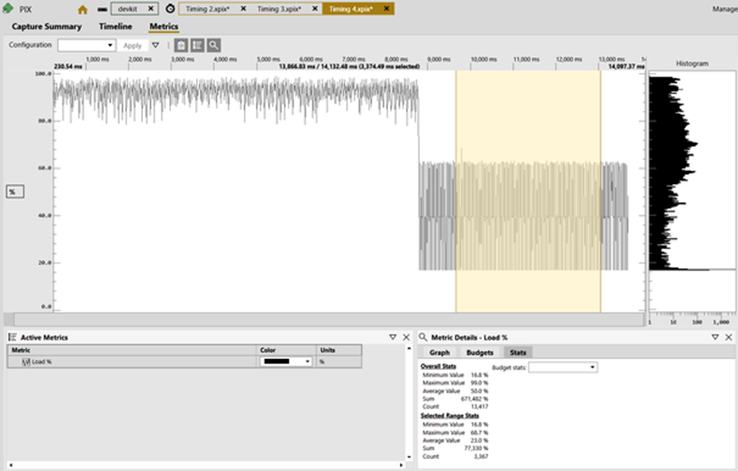The height and width of the screenshot is (471, 738).
Task: Click the selected range Count 3,367
Action: click(480, 456)
